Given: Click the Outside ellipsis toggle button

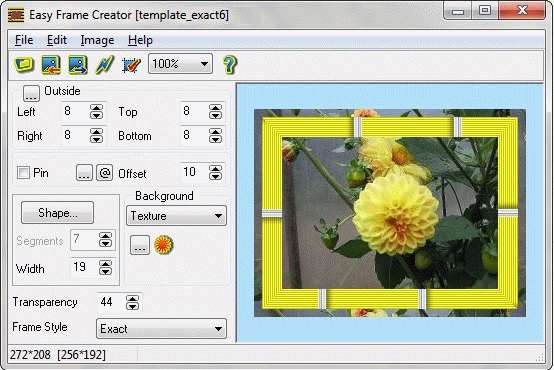Looking at the screenshot, I should pyautogui.click(x=31, y=94).
